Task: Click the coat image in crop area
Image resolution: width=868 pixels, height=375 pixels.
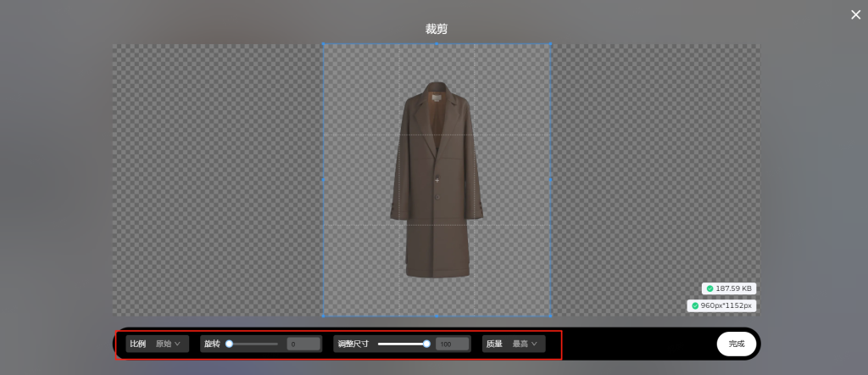Action: 437,180
